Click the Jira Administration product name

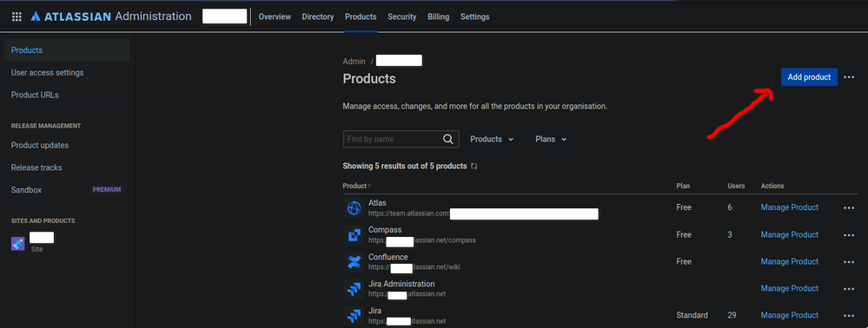click(401, 284)
